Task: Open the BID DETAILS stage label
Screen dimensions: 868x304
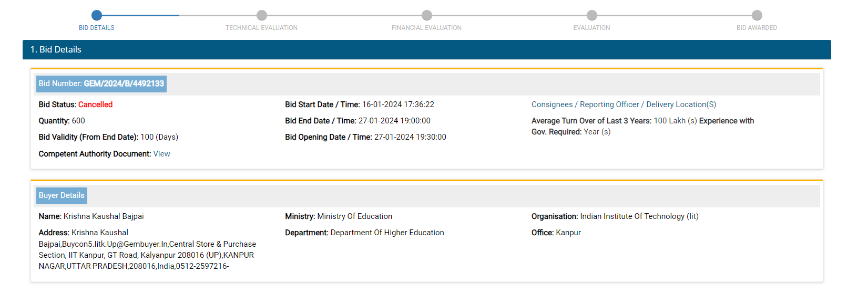Action: 97,28
